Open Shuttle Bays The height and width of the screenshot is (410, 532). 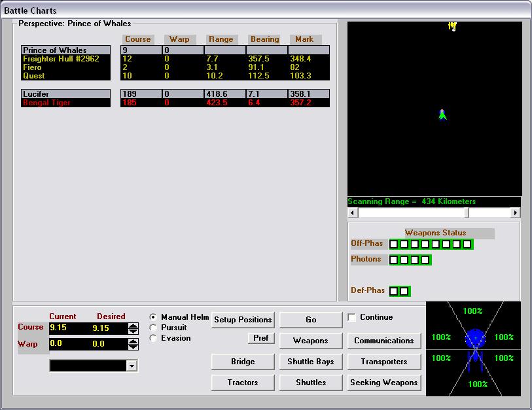point(311,362)
